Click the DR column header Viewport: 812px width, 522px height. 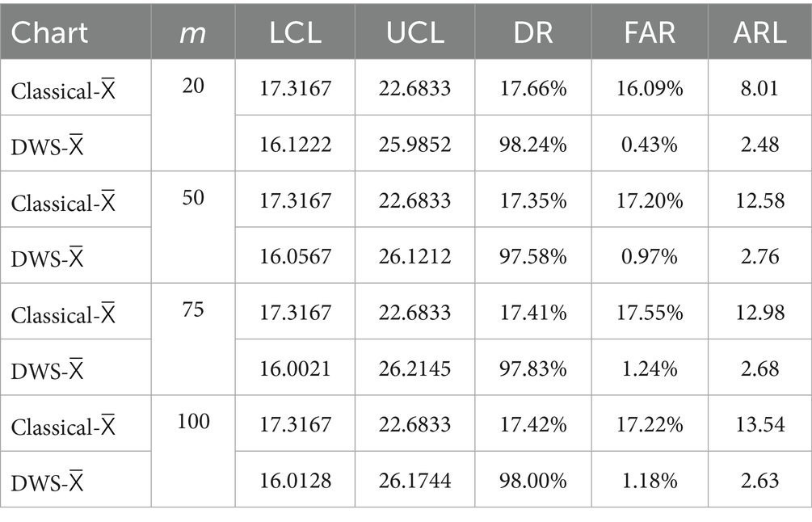click(x=532, y=32)
